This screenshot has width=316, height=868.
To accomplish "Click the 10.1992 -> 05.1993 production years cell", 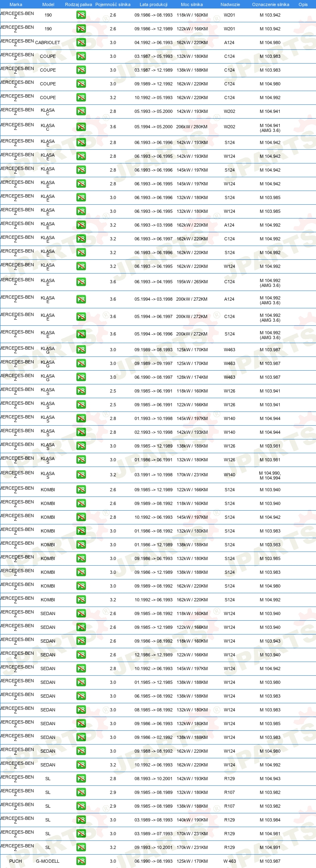I will click(x=154, y=98).
